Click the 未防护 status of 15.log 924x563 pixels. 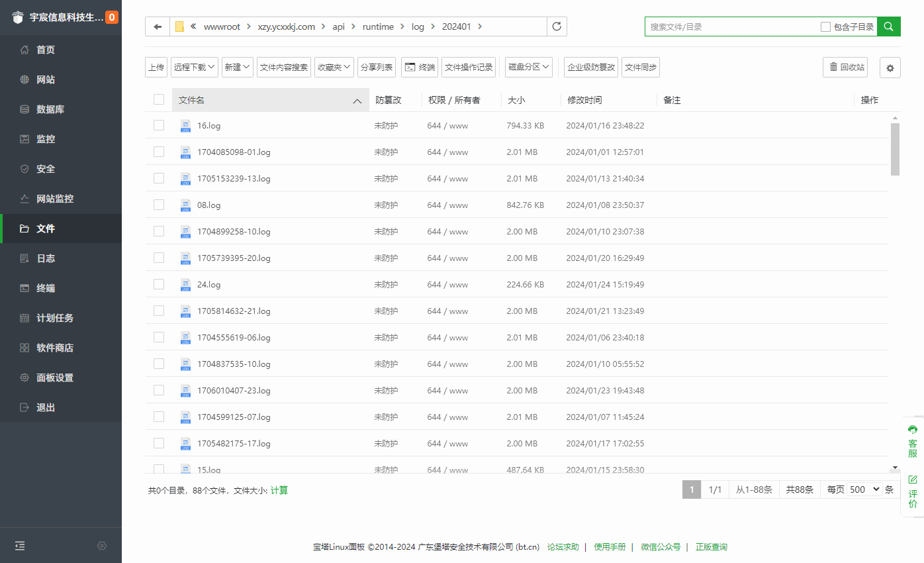pyautogui.click(x=386, y=470)
